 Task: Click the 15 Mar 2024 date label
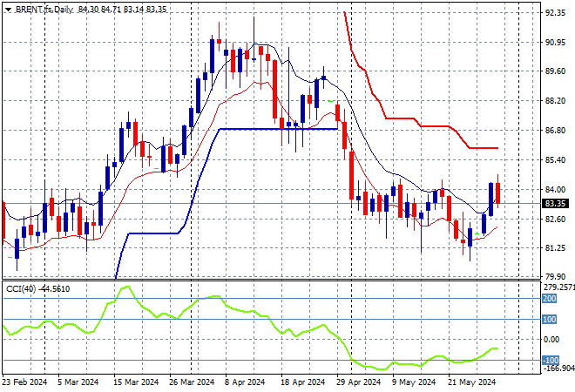point(135,382)
